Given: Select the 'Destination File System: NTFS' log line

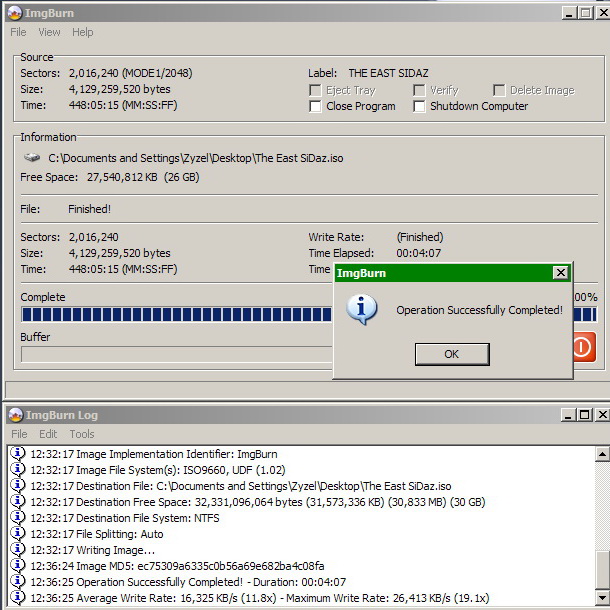Looking at the screenshot, I should (x=125, y=518).
